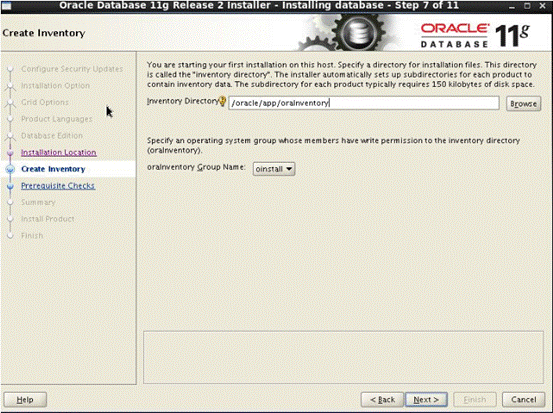Focus the Inventory Directory path field
553x413 pixels.
click(364, 103)
